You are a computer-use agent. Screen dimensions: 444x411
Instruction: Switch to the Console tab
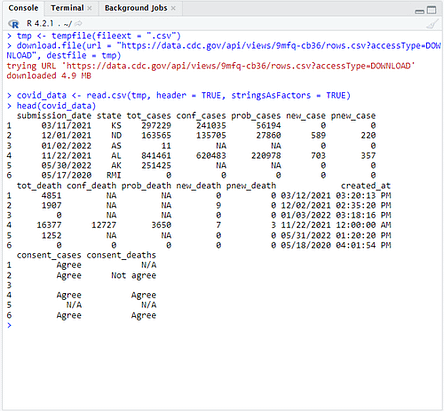click(x=23, y=8)
